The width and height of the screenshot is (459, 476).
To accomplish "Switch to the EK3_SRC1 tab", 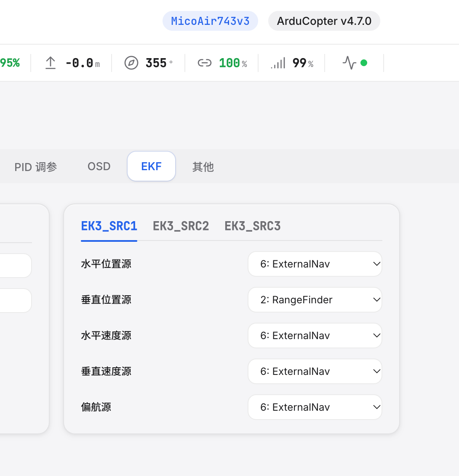I will pyautogui.click(x=109, y=226).
